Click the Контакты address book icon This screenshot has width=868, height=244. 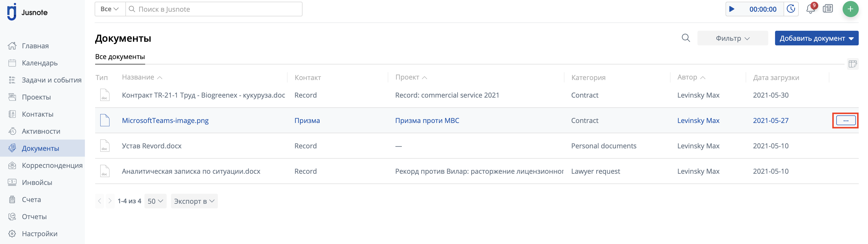12,114
